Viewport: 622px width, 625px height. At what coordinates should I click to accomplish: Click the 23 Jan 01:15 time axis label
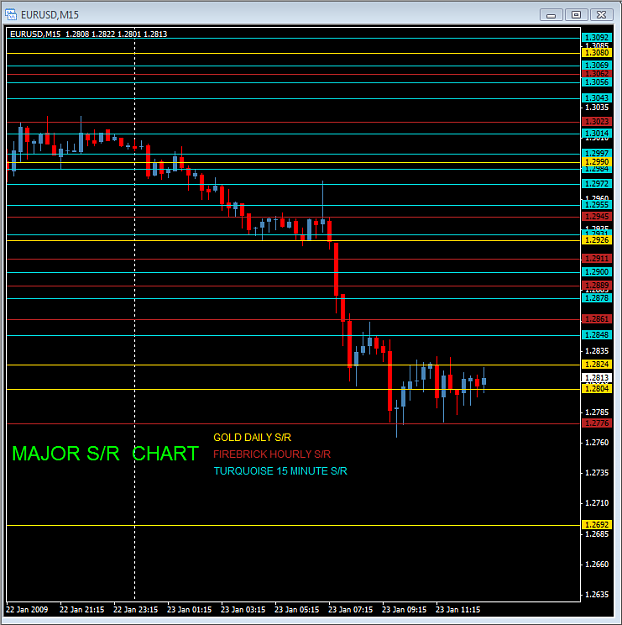coord(189,610)
